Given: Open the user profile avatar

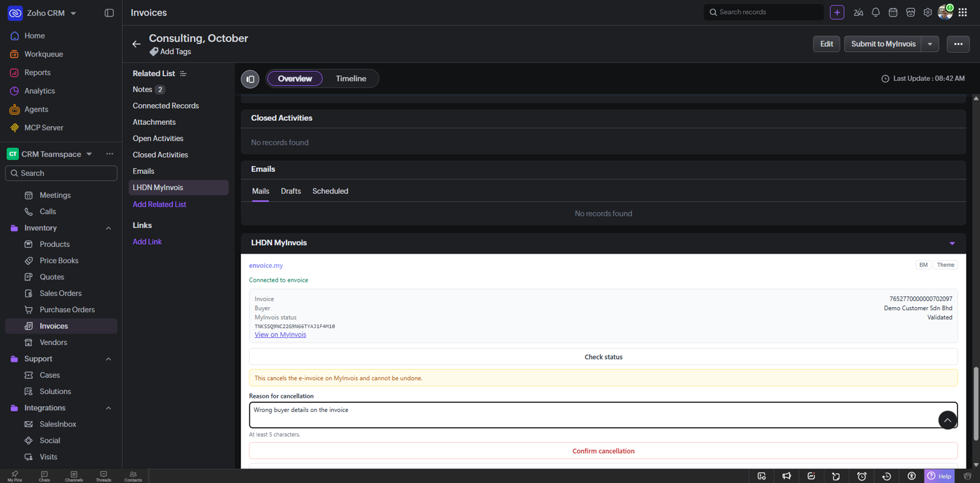Looking at the screenshot, I should [945, 12].
